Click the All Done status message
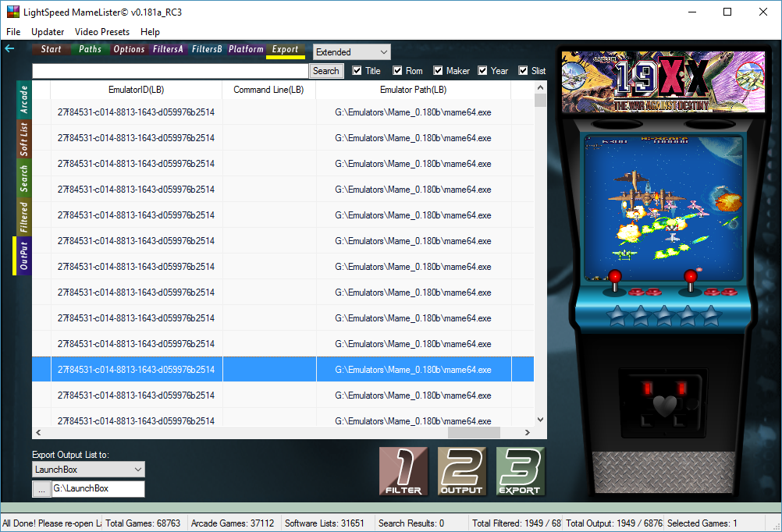The width and height of the screenshot is (782, 532). pyautogui.click(x=52, y=523)
